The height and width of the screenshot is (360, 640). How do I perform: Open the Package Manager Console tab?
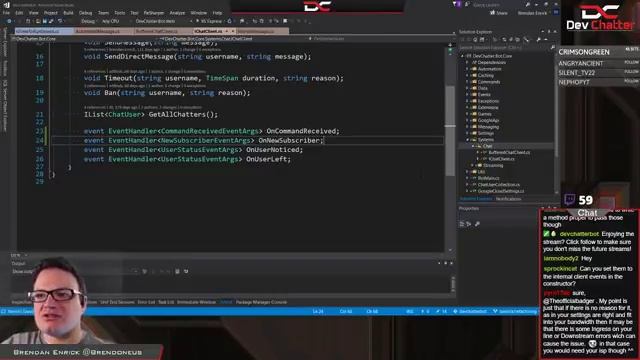tap(261, 302)
